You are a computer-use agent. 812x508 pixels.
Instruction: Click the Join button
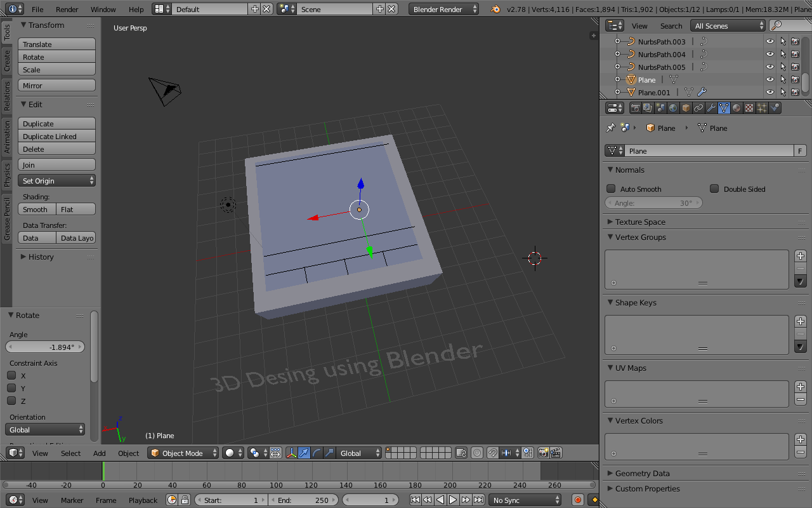click(56, 165)
